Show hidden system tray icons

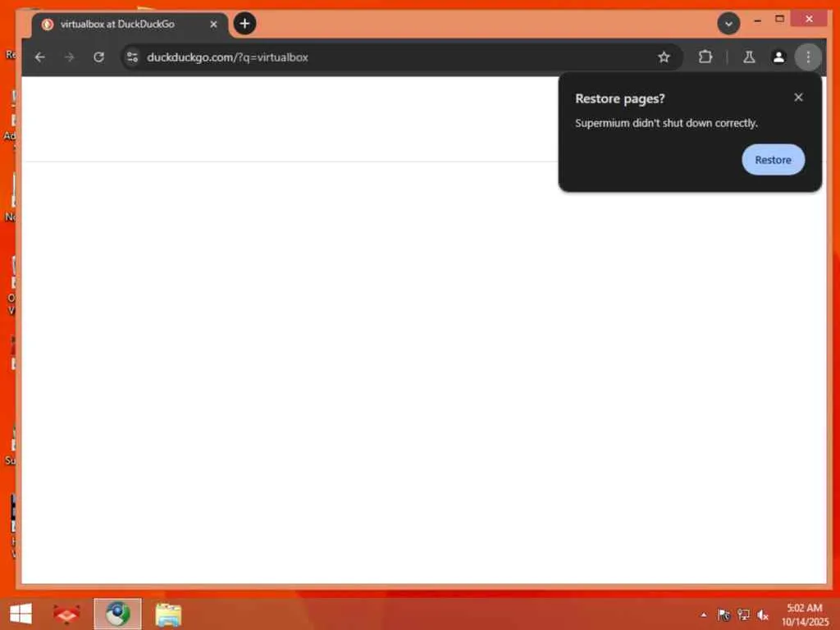click(703, 615)
